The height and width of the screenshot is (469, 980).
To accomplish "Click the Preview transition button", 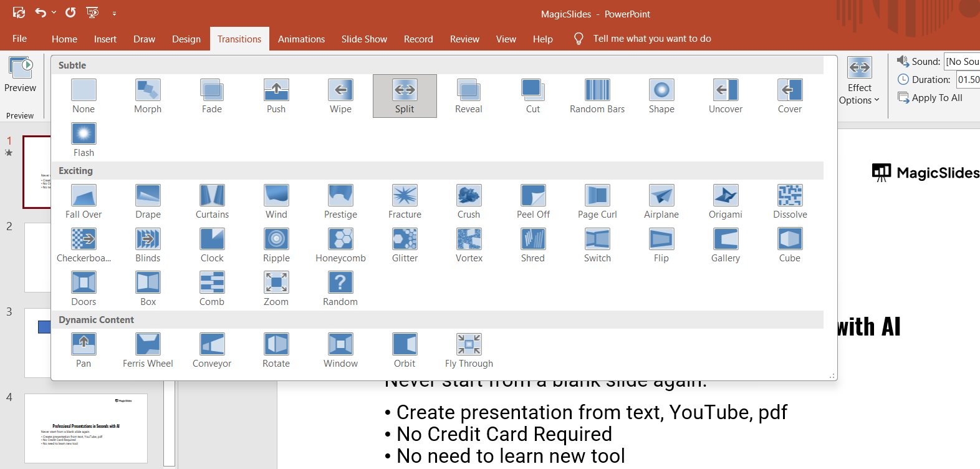I will (20, 75).
